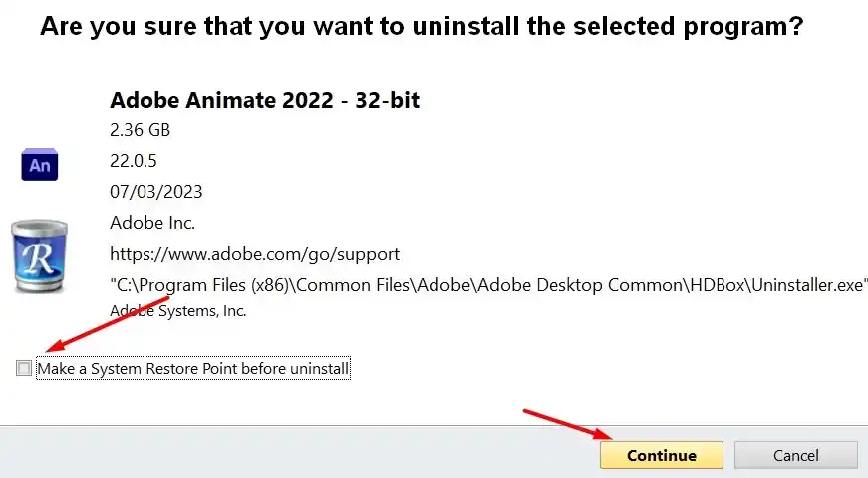Dismiss the dialog using Cancel

795,455
